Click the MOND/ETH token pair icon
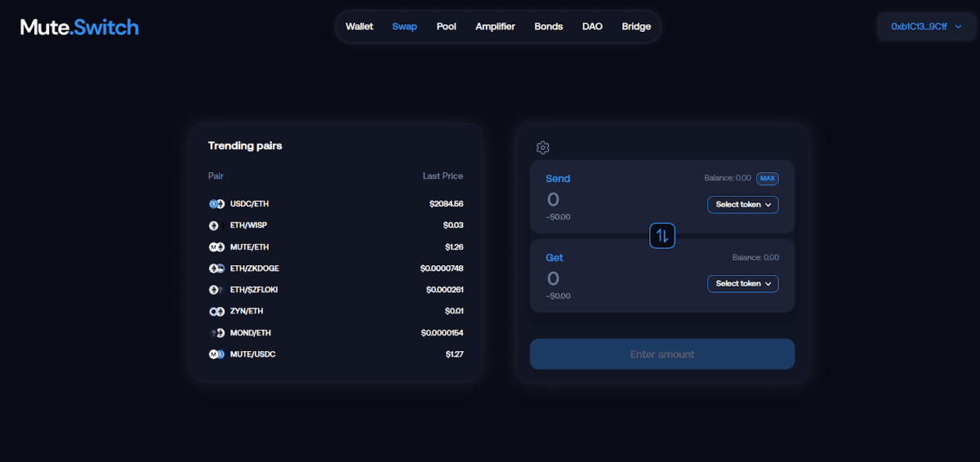 (216, 333)
